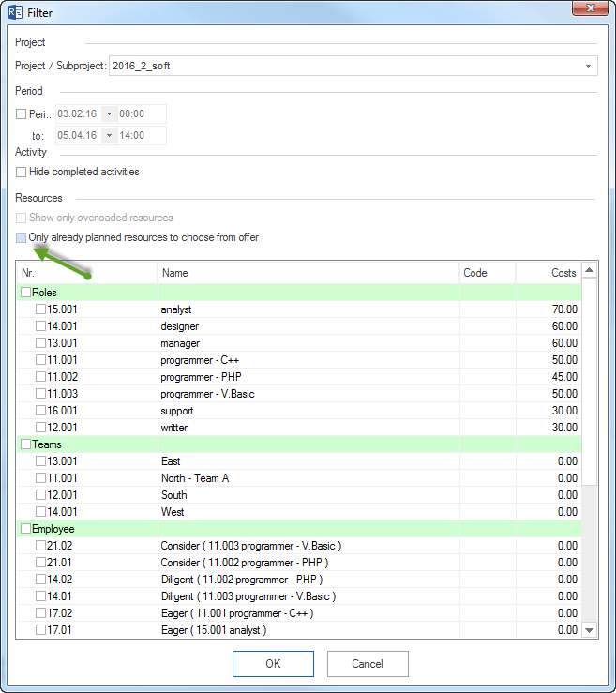Select Consider ( 11.002 programmer - PHP ) text
Viewport: 616px width, 693px height.
pyautogui.click(x=245, y=562)
